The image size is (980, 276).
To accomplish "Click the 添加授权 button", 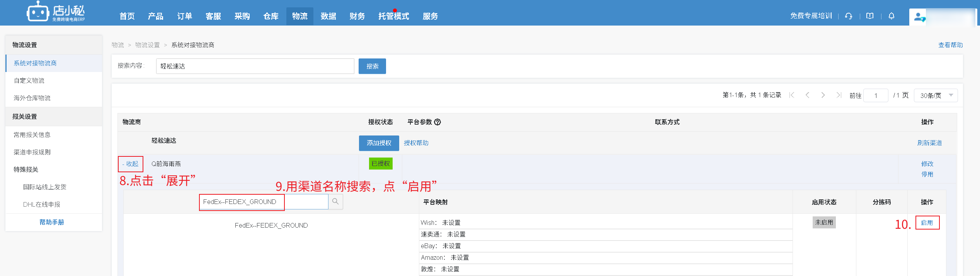I will point(379,143).
